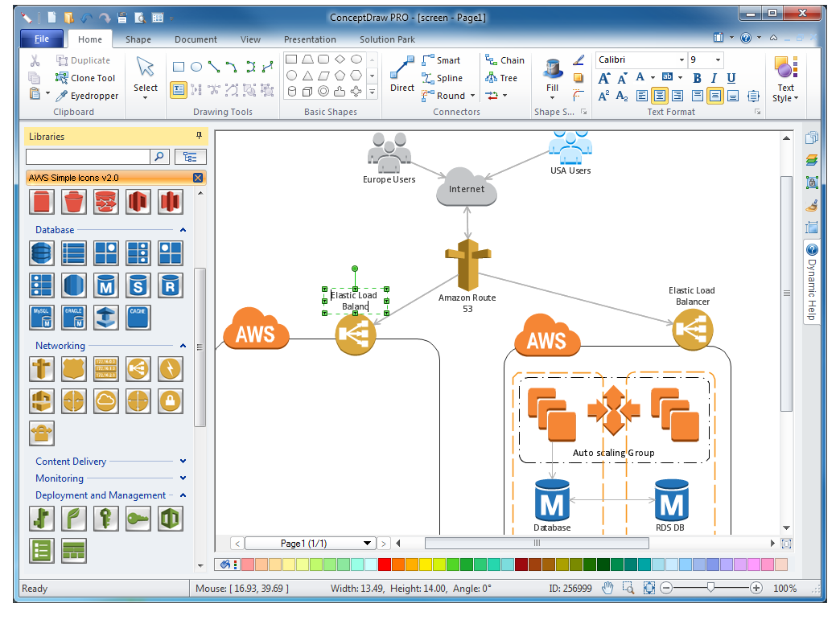This screenshot has height=624, width=840.
Task: Go to the next page arrow
Action: tap(383, 544)
